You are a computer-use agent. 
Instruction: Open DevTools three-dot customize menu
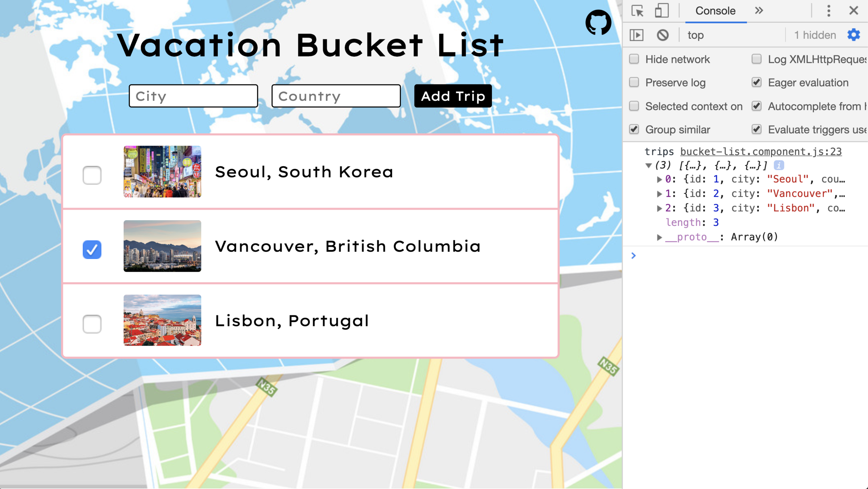click(x=828, y=11)
